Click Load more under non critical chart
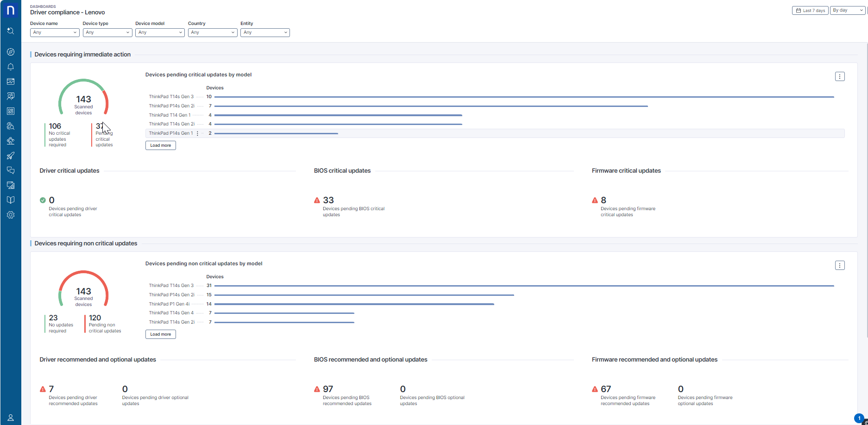 click(161, 334)
